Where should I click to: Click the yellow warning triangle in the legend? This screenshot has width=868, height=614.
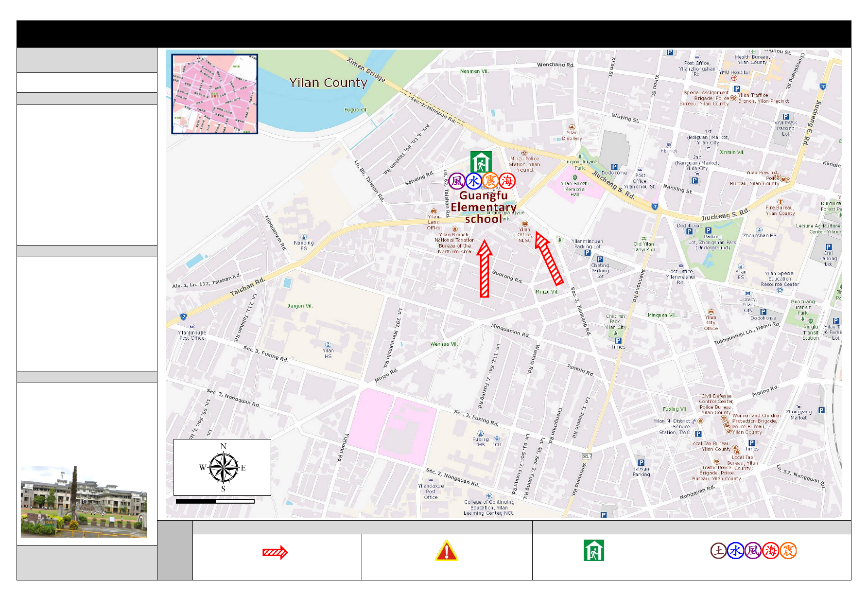point(447,551)
